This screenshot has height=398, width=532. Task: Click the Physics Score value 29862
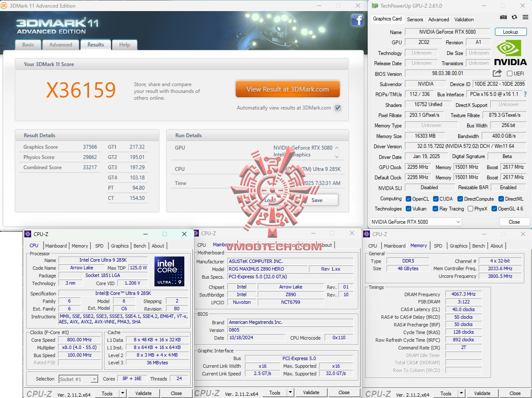coord(90,157)
